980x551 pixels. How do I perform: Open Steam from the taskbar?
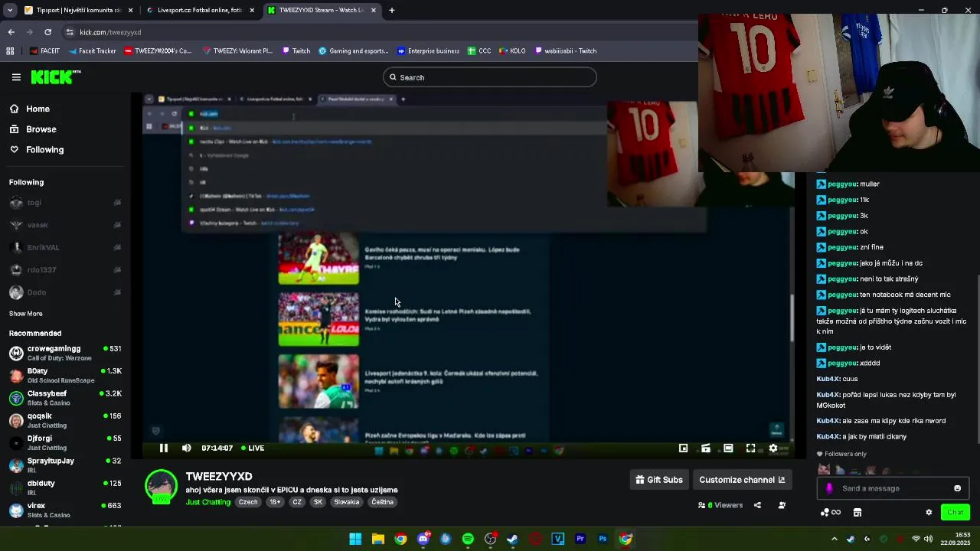click(x=512, y=539)
